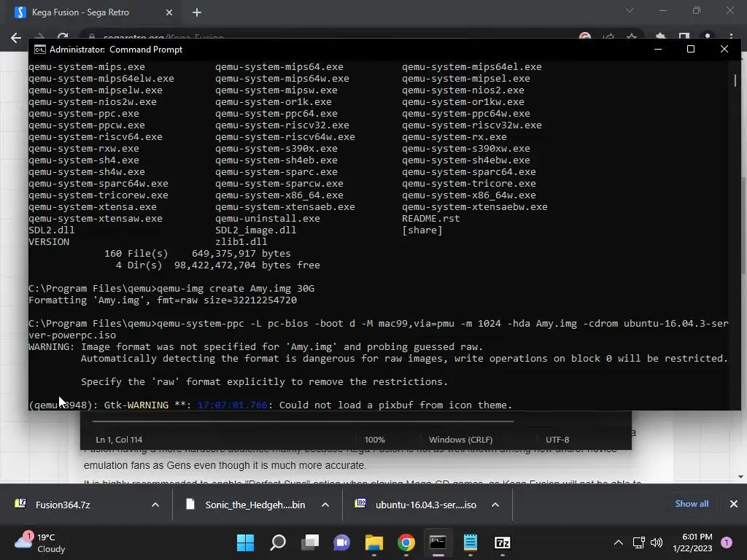Screen dimensions: 747x560
Task: Click qemu-uninstall.exe in listing
Action: (x=267, y=219)
